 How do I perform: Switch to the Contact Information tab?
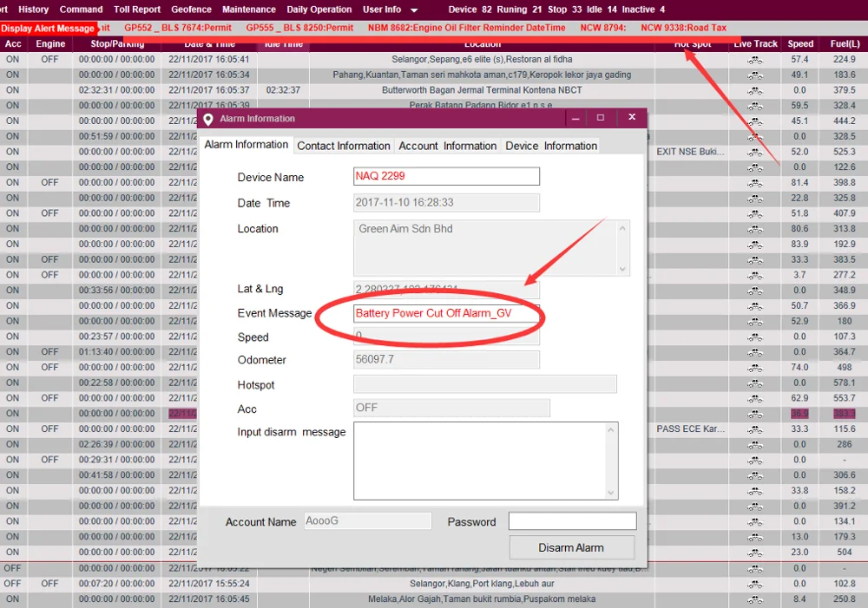344,146
